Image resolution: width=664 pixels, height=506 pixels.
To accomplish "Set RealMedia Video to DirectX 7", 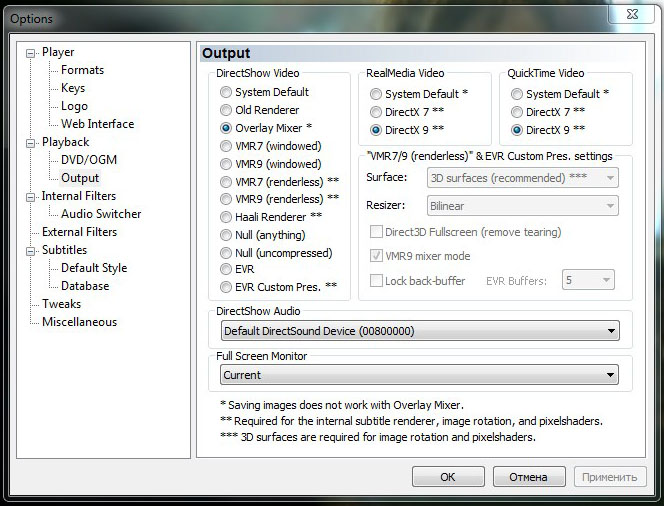I will coord(376,112).
